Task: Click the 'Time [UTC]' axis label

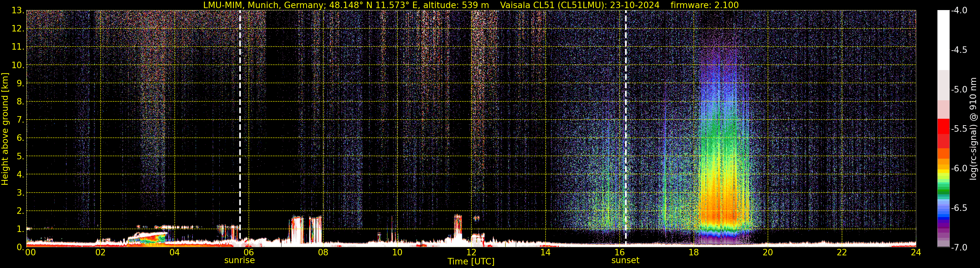Action: point(471,262)
